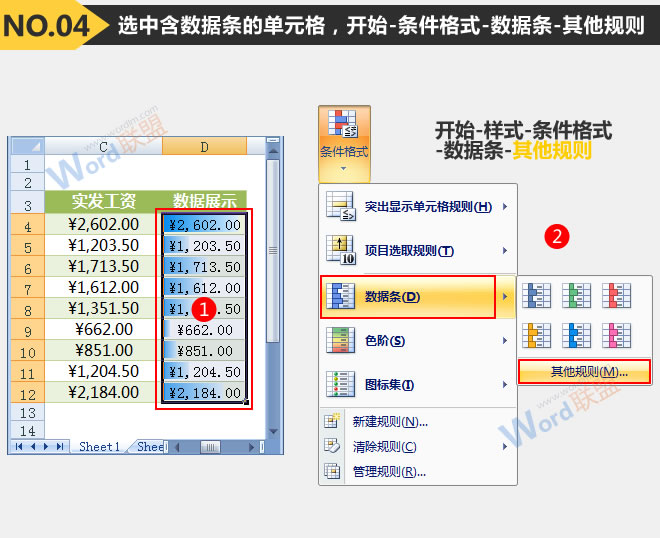Click the horizontal scrollbar thumb
The image size is (660, 538).
pos(210,447)
